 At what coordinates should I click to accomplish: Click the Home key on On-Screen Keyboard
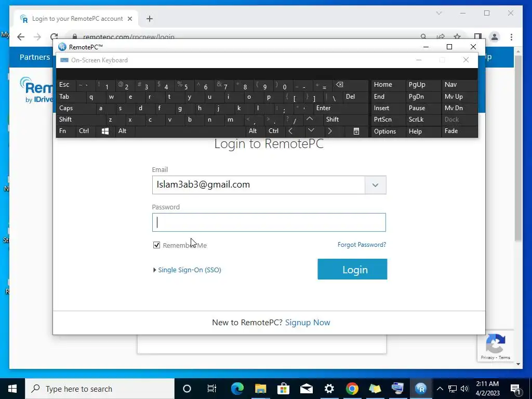pos(388,85)
